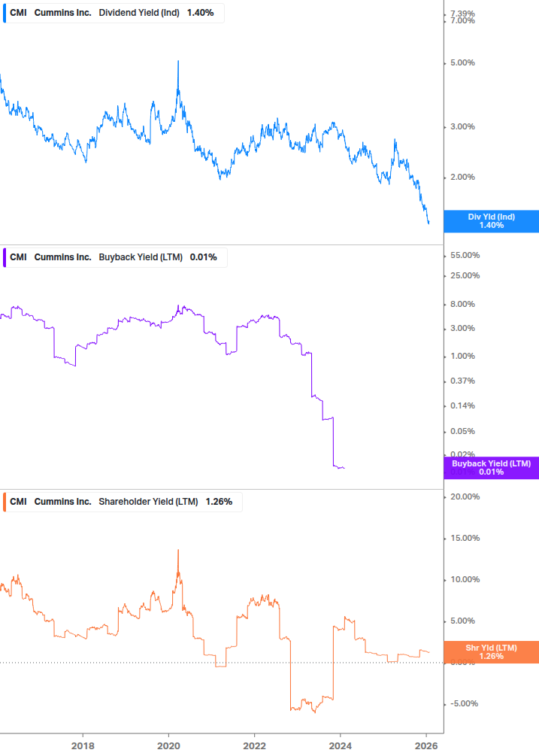The width and height of the screenshot is (539, 756).
Task: Select the blue Div Yld (Ind) 1.40% axis tag
Action: click(492, 221)
